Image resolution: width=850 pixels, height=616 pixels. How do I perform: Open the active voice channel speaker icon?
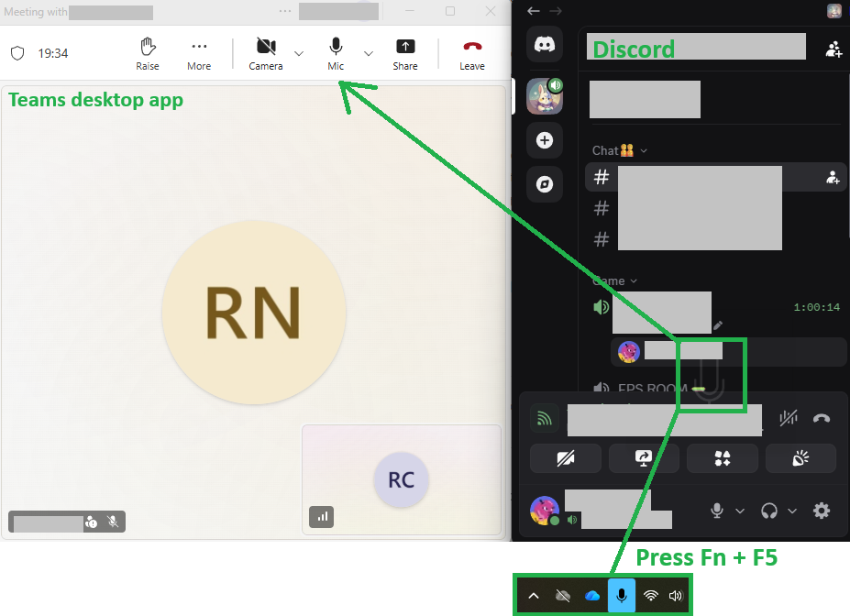(x=602, y=307)
